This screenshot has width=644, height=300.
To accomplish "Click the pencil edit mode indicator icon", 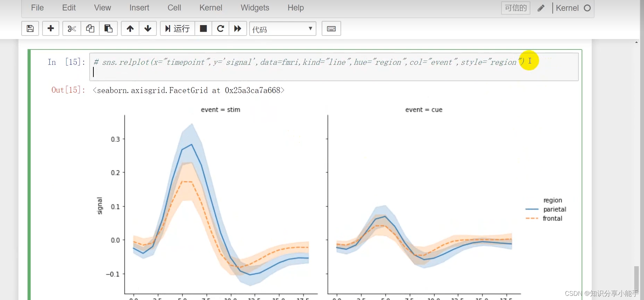I will point(541,8).
